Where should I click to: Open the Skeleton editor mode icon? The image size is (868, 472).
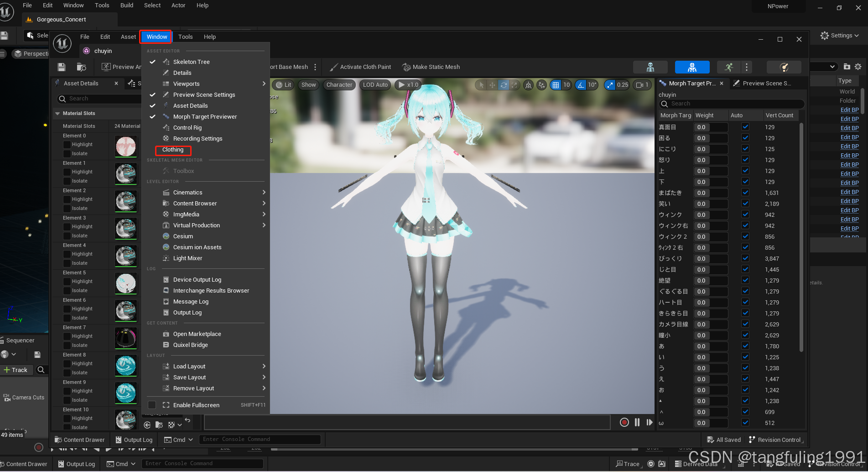coord(650,67)
